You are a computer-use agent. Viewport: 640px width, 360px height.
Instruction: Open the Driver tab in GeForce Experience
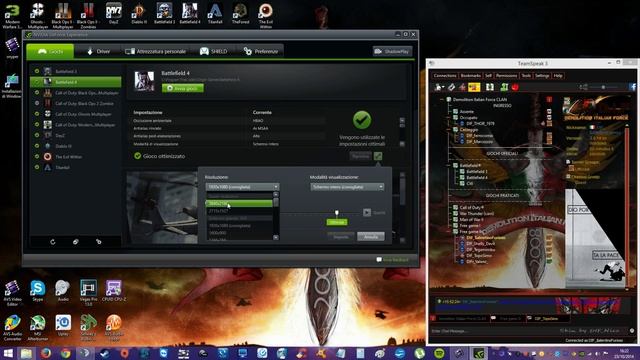(x=98, y=51)
